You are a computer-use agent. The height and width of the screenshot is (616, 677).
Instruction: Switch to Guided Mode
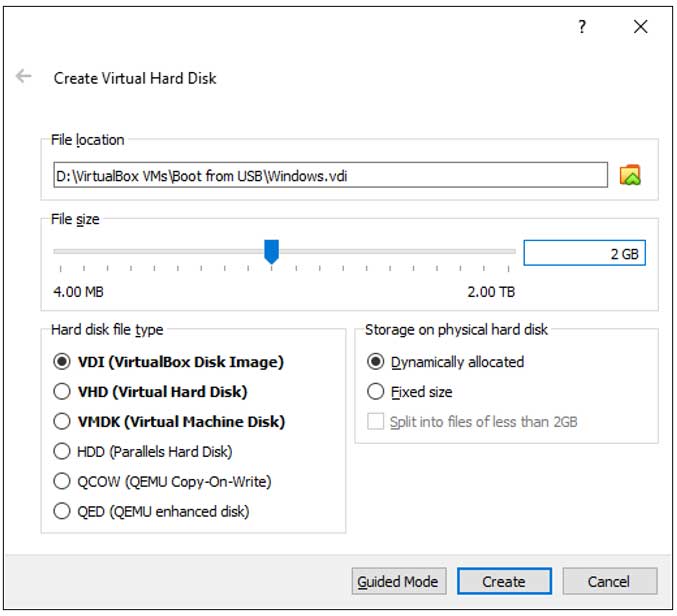[x=397, y=581]
